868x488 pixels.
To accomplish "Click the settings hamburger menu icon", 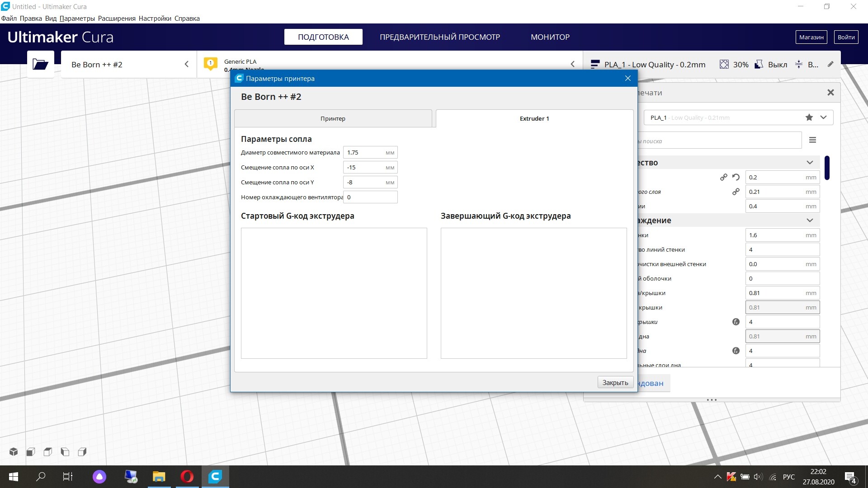I will point(812,140).
